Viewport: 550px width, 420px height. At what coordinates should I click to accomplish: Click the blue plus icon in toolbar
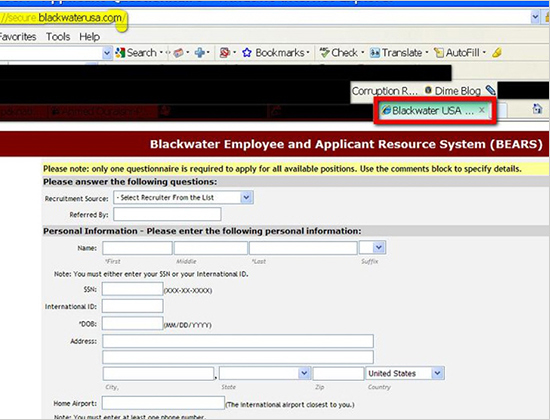[x=200, y=53]
